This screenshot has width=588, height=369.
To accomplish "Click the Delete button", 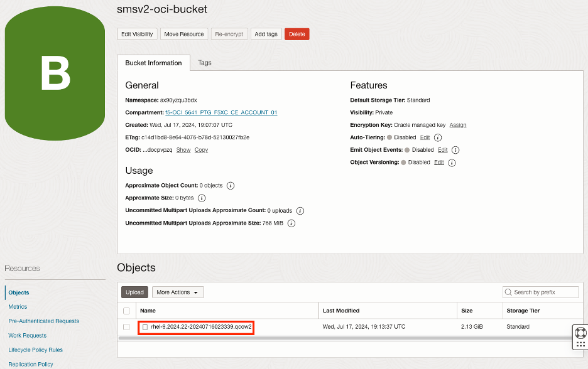I will click(x=297, y=34).
